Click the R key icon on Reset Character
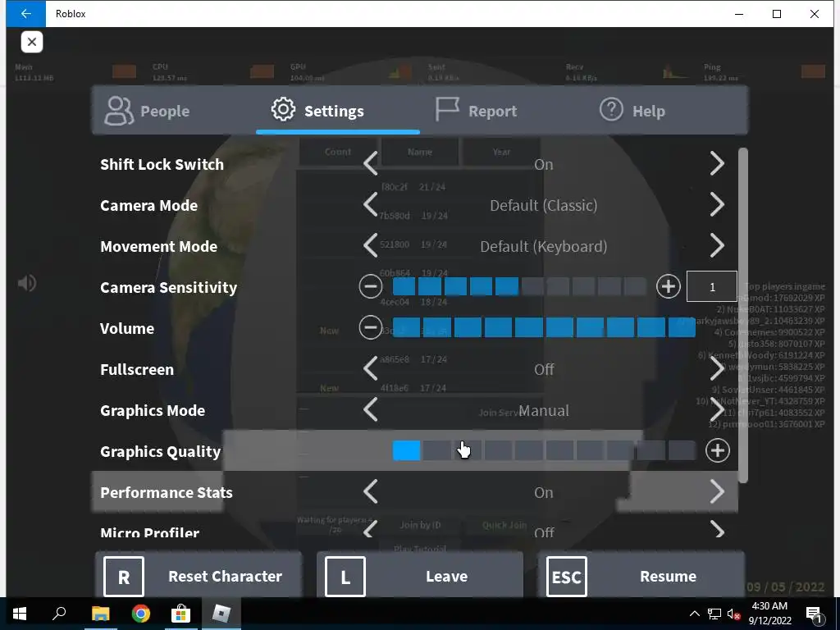Screen dimensions: 840x630 pos(124,577)
